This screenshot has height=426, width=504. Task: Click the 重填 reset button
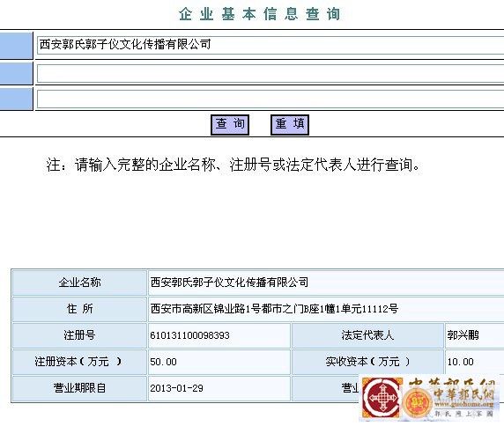tap(290, 125)
